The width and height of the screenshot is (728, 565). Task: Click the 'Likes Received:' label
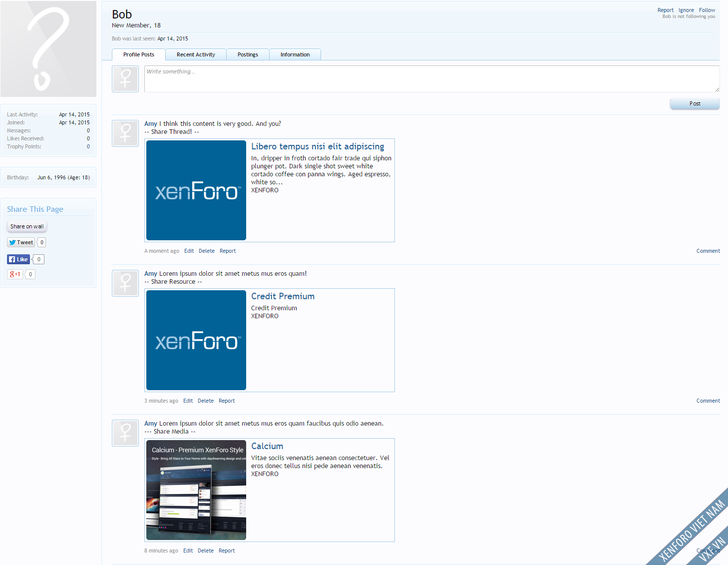25,138
